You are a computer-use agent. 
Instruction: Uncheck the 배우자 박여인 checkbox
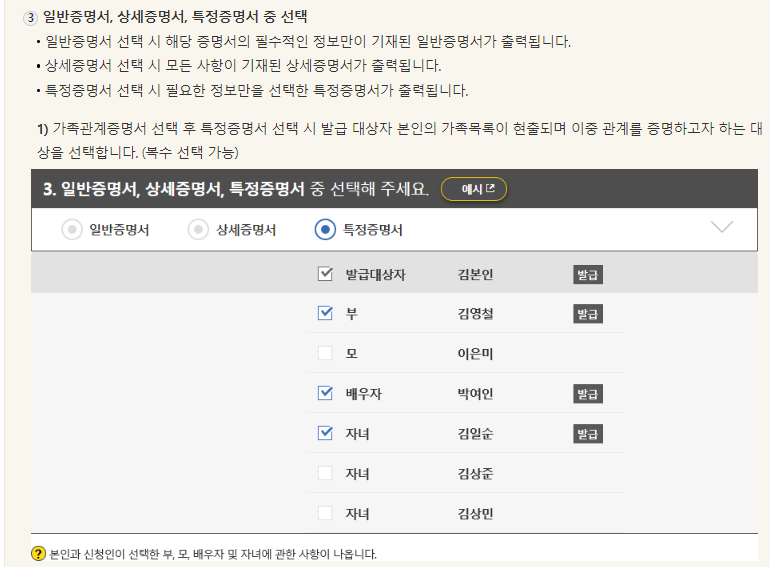pyautogui.click(x=325, y=393)
